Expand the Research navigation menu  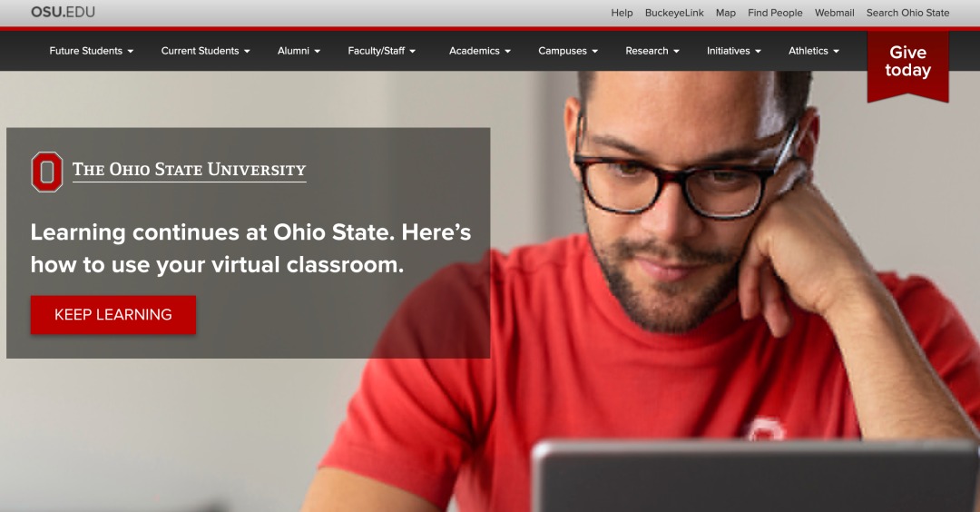652,51
